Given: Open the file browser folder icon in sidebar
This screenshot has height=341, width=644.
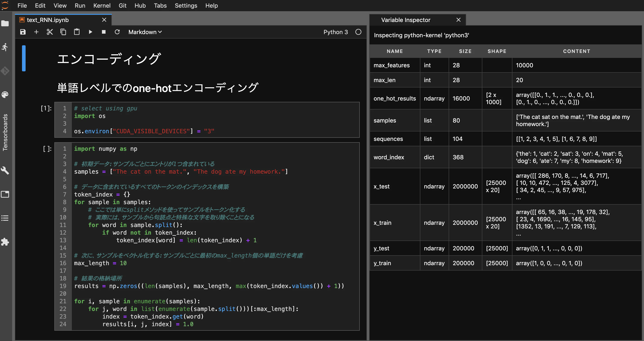Looking at the screenshot, I should (5, 24).
